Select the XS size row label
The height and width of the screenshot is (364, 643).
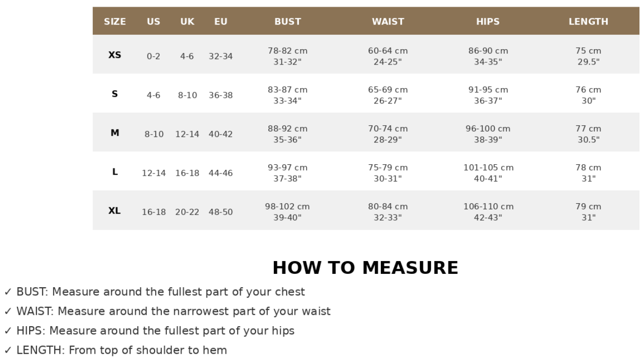115,55
